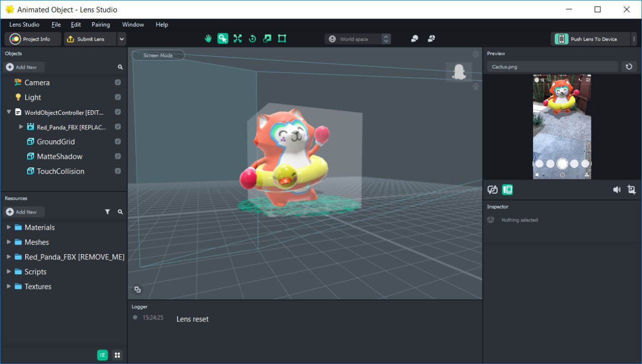Viewport: 642px width, 364px height.
Task: Select the Rotate tool
Action: tap(252, 39)
